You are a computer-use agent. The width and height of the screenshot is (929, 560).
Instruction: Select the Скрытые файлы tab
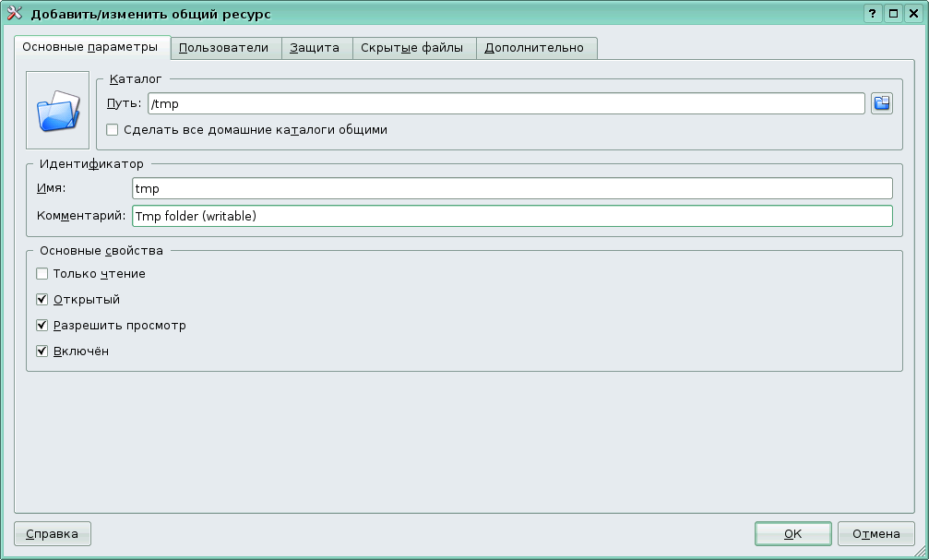point(413,47)
